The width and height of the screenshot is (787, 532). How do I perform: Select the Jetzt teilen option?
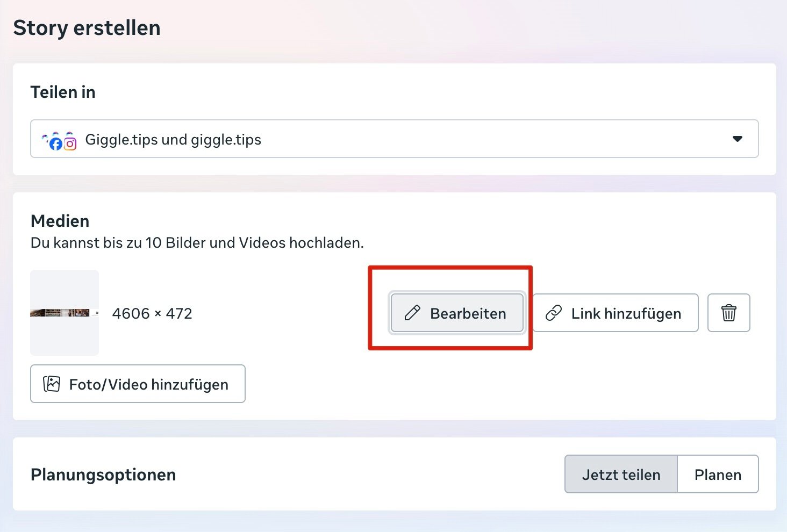point(621,474)
